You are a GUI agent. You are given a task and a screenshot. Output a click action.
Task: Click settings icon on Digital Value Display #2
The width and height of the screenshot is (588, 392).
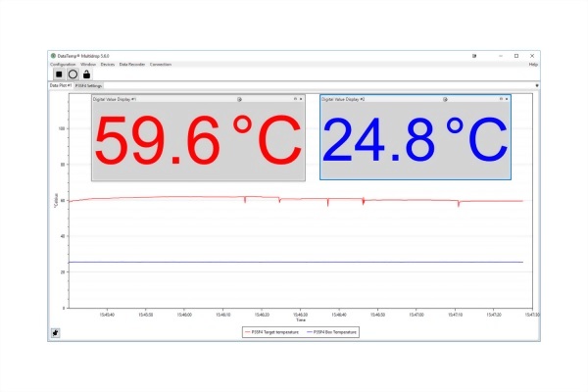click(445, 99)
